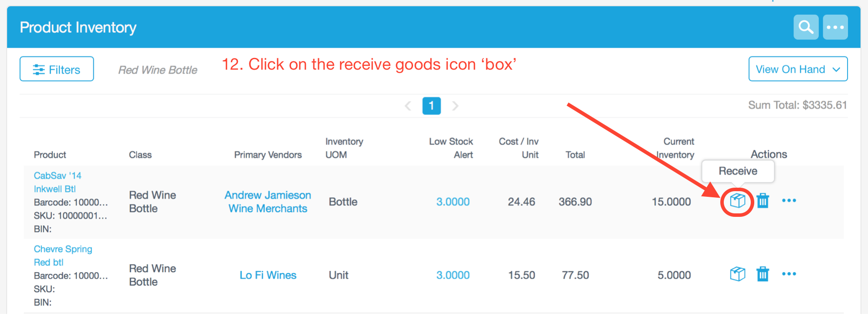868x317 pixels.
Task: Select page 1 in pagination
Action: (431, 106)
